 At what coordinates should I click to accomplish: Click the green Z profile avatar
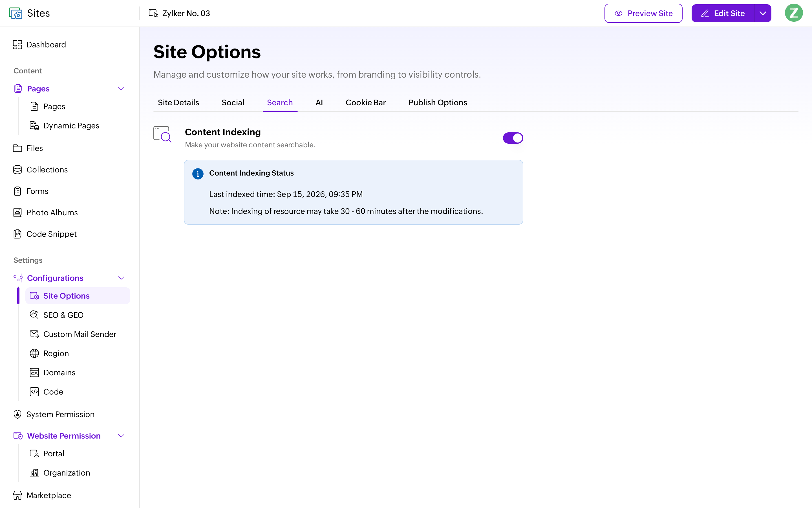click(x=794, y=13)
